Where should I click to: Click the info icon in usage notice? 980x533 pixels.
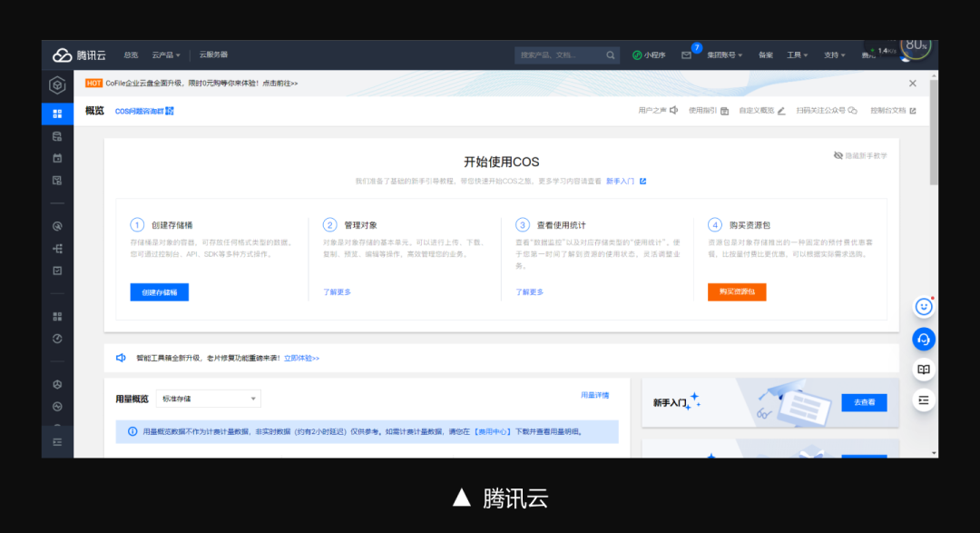pyautogui.click(x=132, y=431)
